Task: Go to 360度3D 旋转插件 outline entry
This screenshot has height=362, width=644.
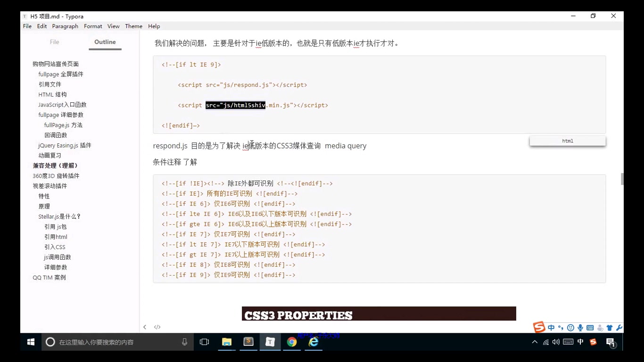Action: point(56,176)
